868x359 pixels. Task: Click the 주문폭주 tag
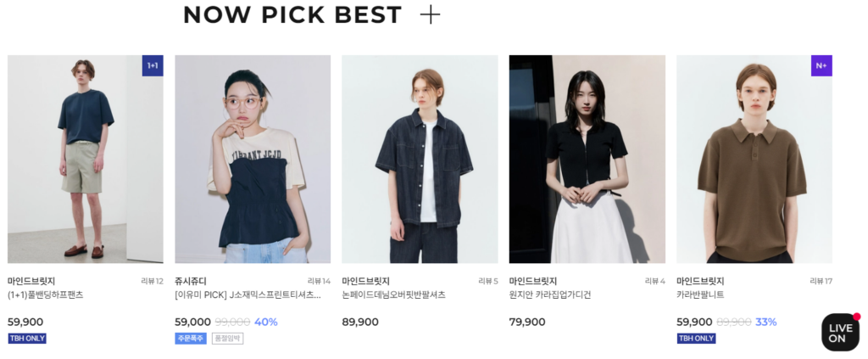[x=191, y=339]
